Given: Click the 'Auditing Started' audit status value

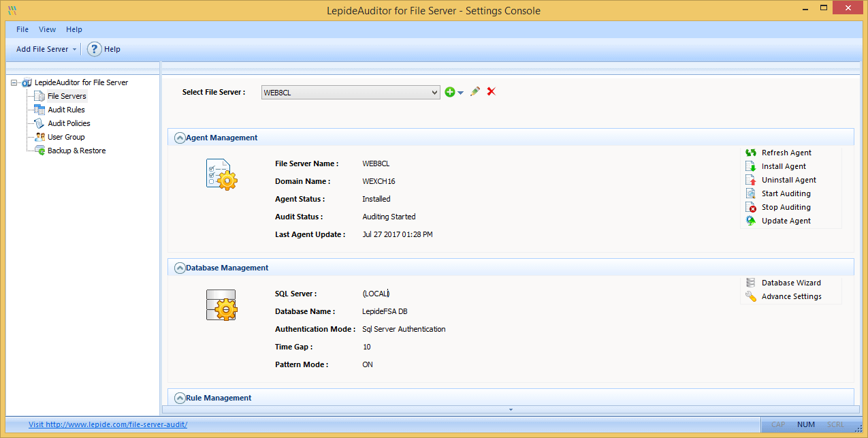Looking at the screenshot, I should pyautogui.click(x=389, y=217).
